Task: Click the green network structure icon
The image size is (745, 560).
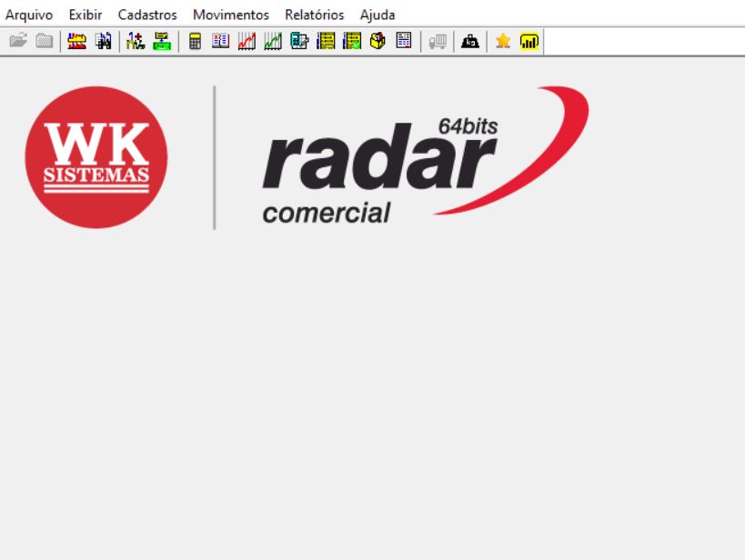Action: (x=162, y=41)
